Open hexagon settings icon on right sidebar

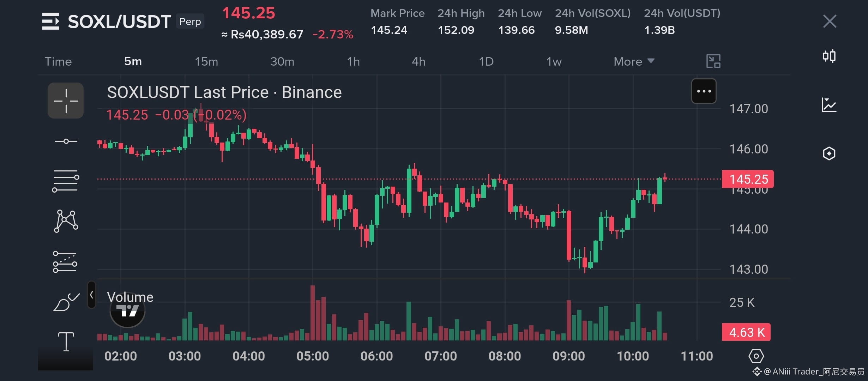click(x=829, y=153)
